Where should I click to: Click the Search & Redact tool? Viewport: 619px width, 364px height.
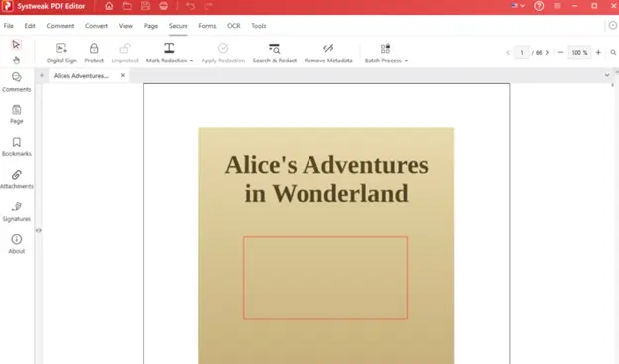(x=275, y=53)
